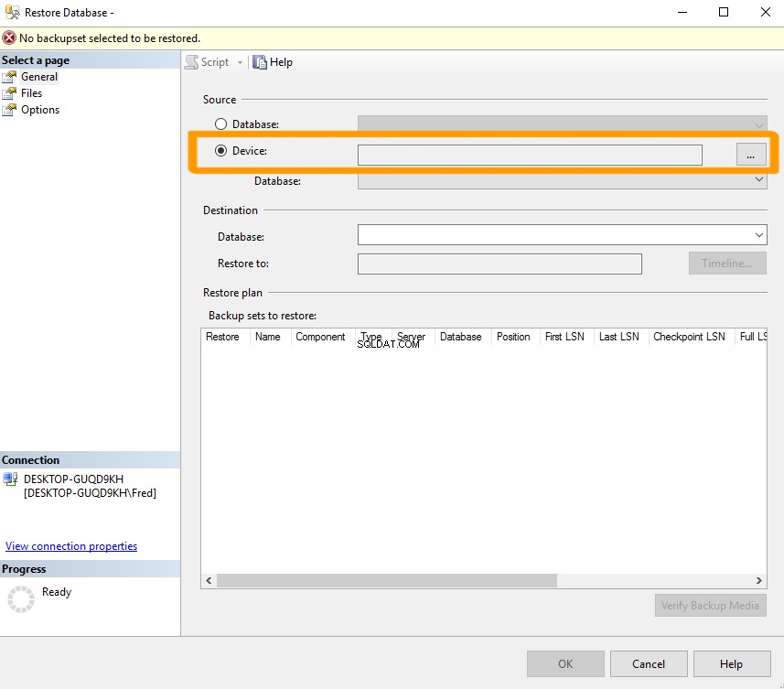
Task: Click the OK button
Action: click(565, 664)
